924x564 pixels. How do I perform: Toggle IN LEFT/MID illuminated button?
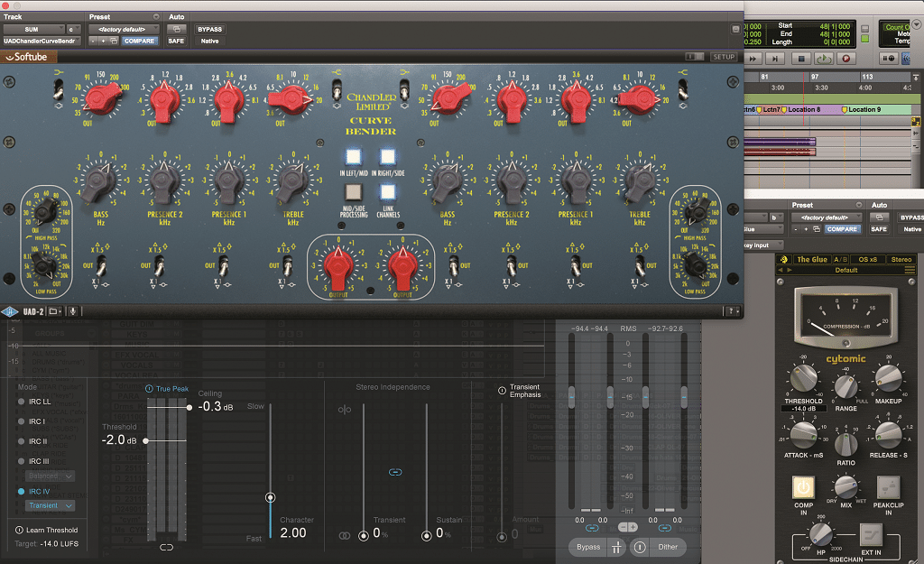click(x=354, y=157)
